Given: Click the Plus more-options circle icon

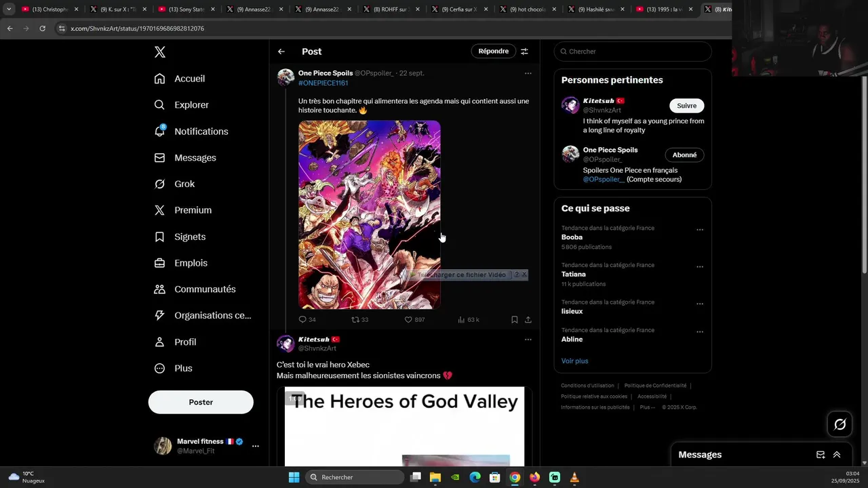Looking at the screenshot, I should coord(159,368).
